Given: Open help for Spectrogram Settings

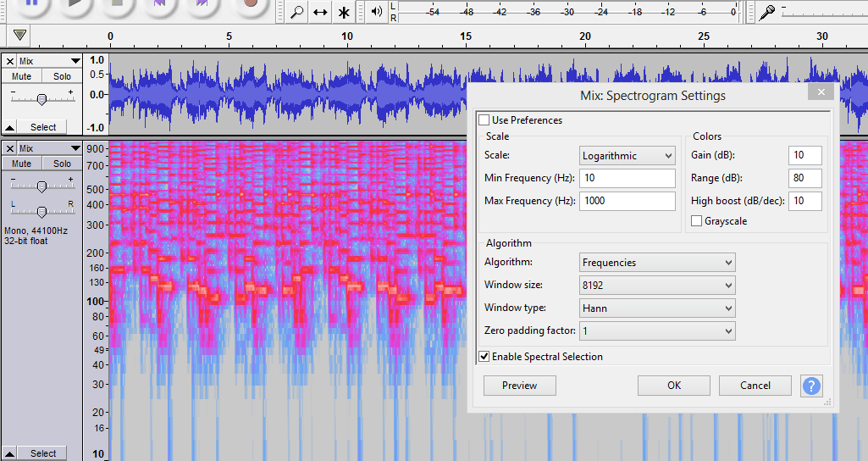Looking at the screenshot, I should 811,386.
